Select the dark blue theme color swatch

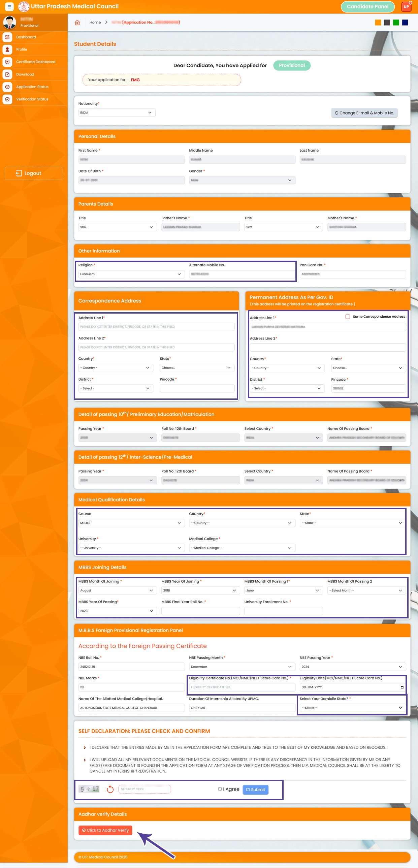[405, 23]
